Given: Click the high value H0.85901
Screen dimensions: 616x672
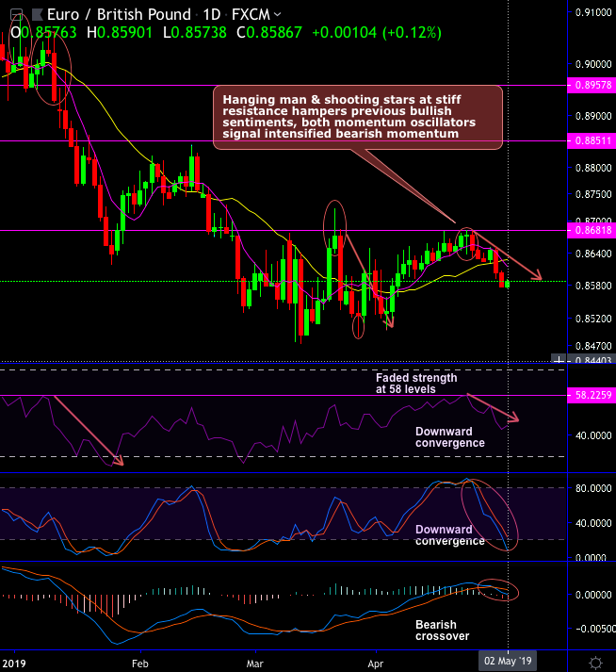Looking at the screenshot, I should (120, 33).
